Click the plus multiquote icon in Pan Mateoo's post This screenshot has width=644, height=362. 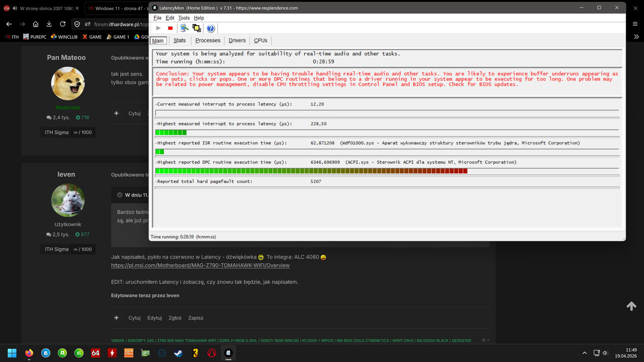[x=117, y=113]
